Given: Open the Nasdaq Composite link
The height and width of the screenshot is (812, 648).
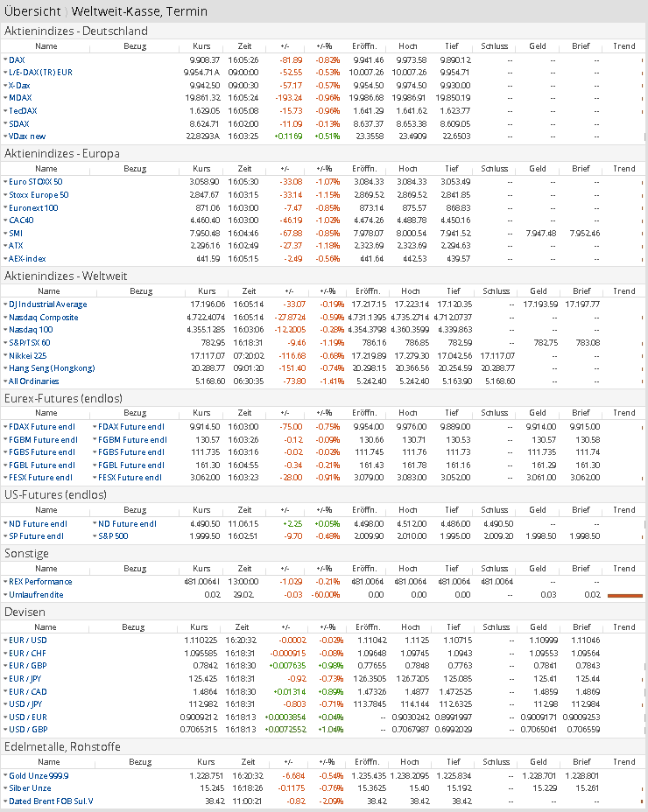Looking at the screenshot, I should tap(43, 317).
